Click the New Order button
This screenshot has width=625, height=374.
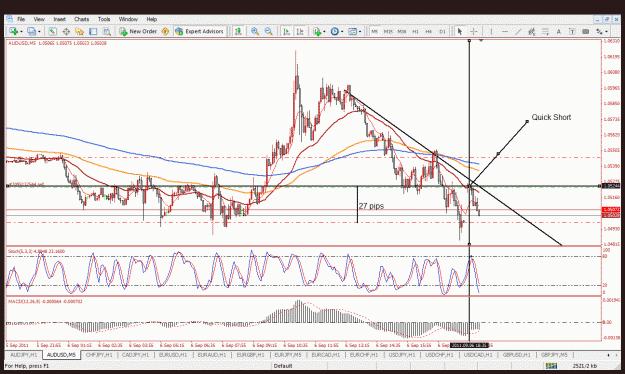pos(138,31)
